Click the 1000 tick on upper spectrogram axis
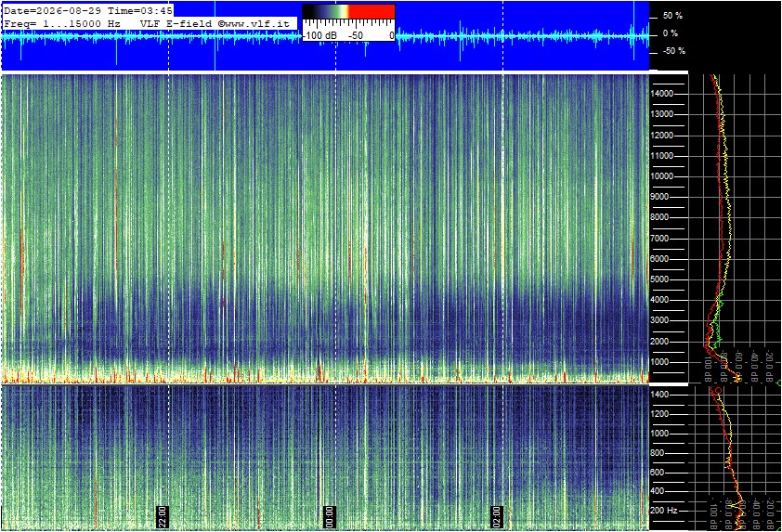 662,362
